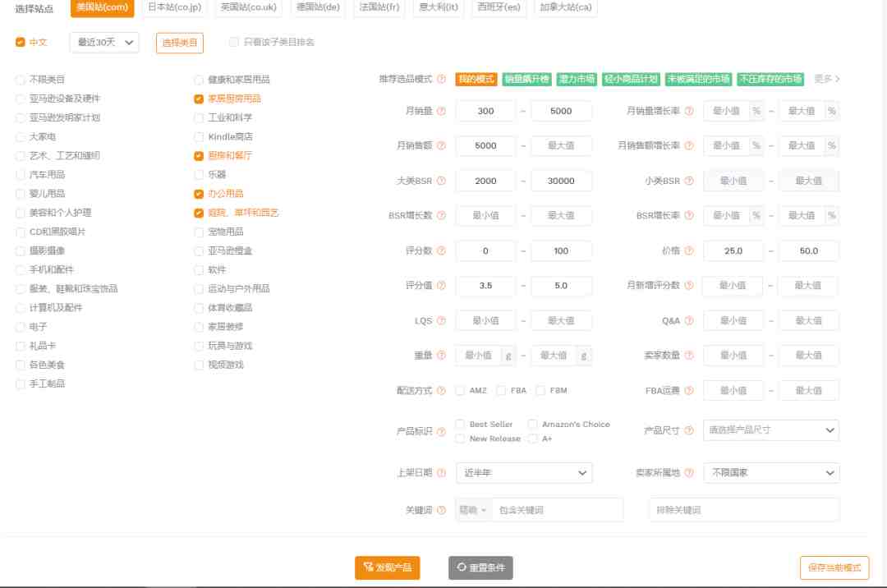Click the 卖家所属地 help icon
887x588 pixels.
click(689, 473)
